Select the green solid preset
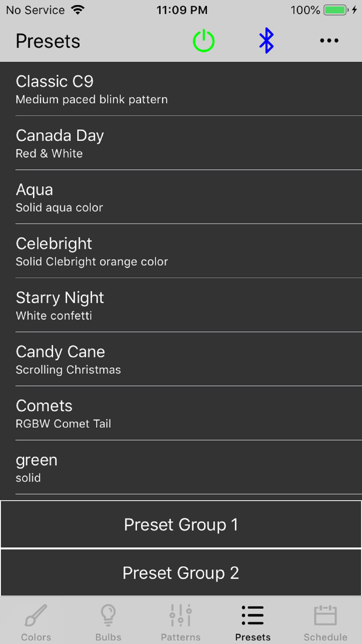The image size is (362, 644). pos(181,467)
